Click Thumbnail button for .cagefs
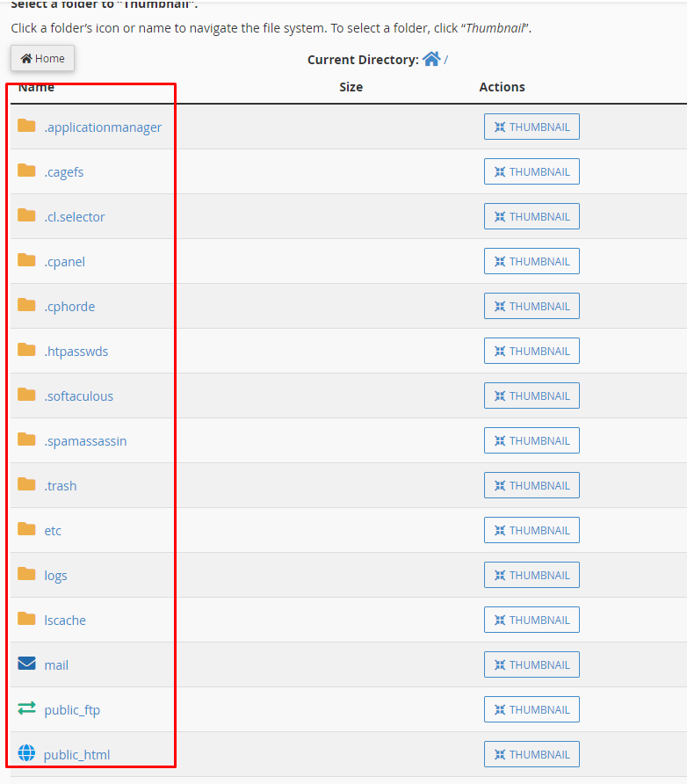The height and width of the screenshot is (784, 687). [x=532, y=171]
